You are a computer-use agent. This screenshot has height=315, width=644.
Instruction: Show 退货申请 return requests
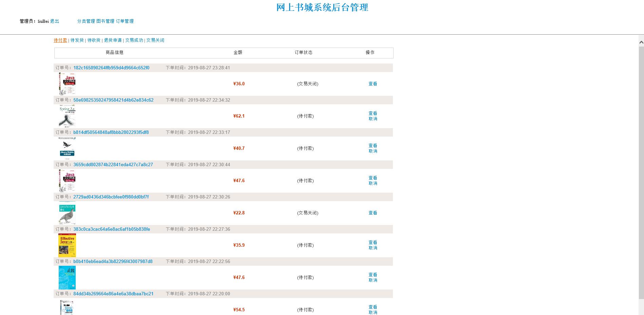pyautogui.click(x=113, y=40)
